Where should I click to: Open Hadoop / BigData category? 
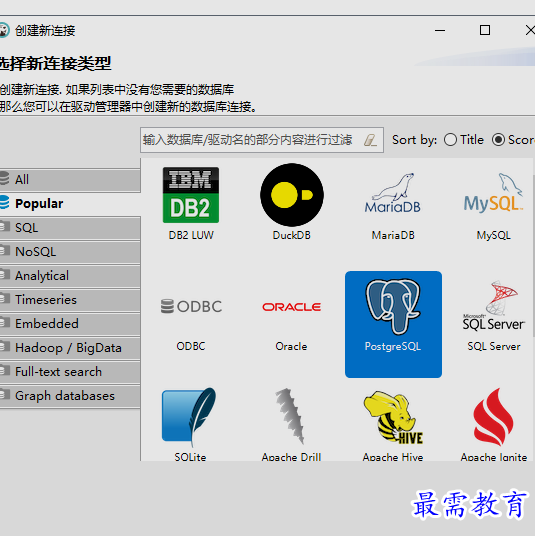click(70, 348)
